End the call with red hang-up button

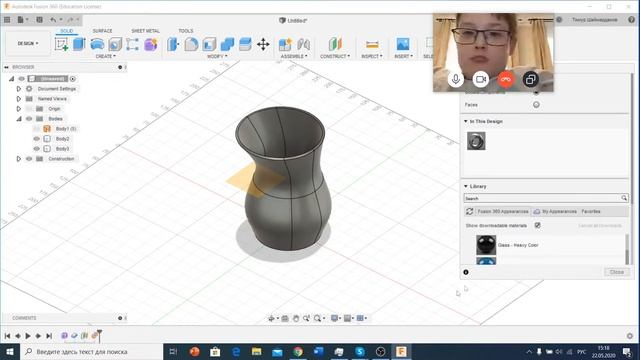506,79
